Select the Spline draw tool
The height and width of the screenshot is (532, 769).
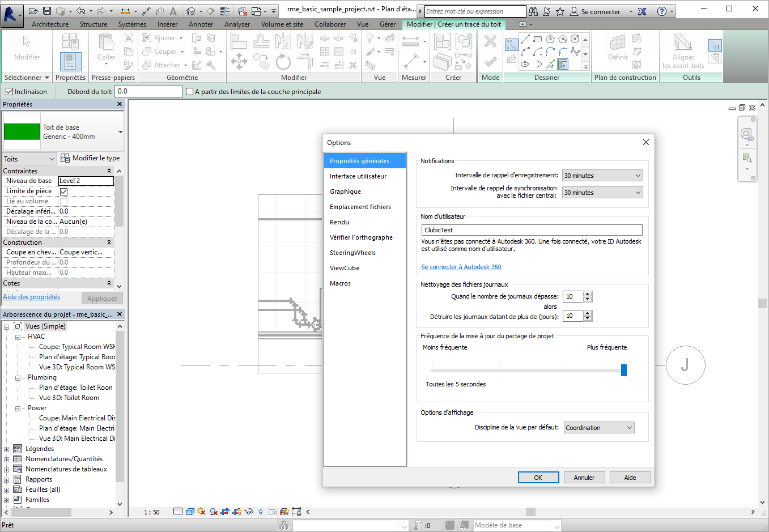tap(575, 52)
